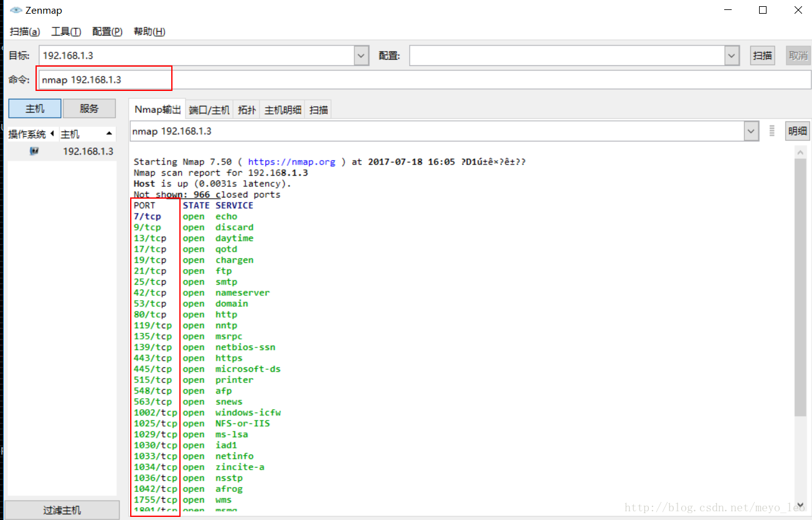This screenshot has width=812, height=520.
Task: Expand the target dropdown arrow
Action: coord(362,55)
